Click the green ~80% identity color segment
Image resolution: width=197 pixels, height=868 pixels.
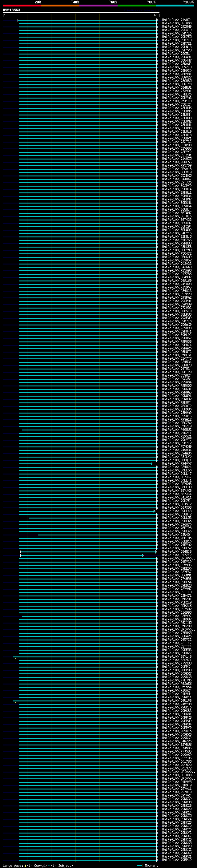pos(137,6)
